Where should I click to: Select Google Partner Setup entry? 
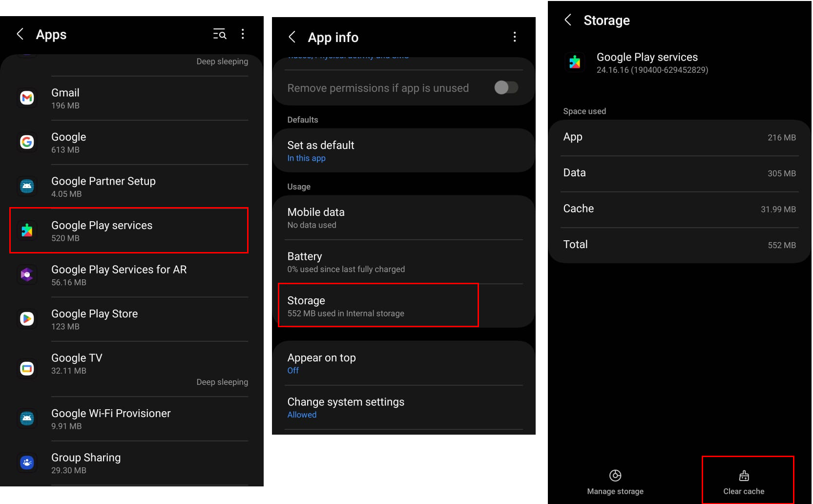pyautogui.click(x=132, y=187)
